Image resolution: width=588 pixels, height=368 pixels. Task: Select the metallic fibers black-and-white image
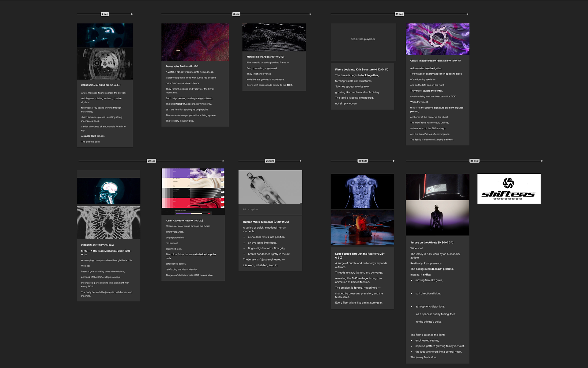[274, 37]
